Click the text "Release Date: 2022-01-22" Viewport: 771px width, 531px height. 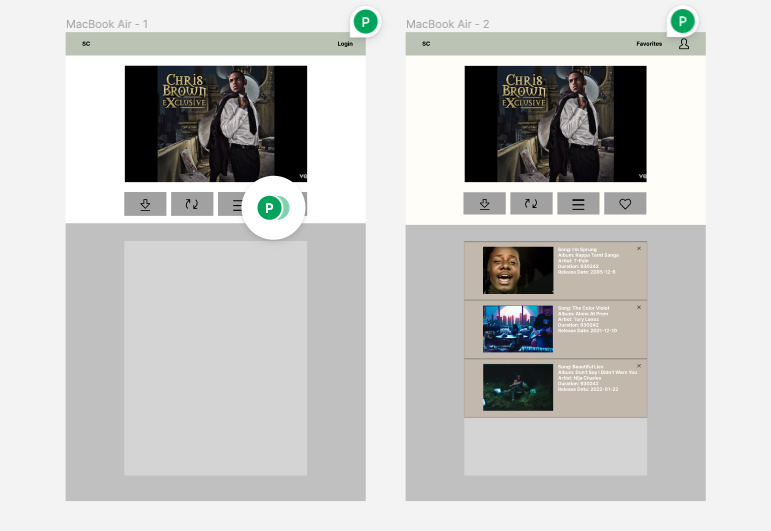tap(588, 389)
